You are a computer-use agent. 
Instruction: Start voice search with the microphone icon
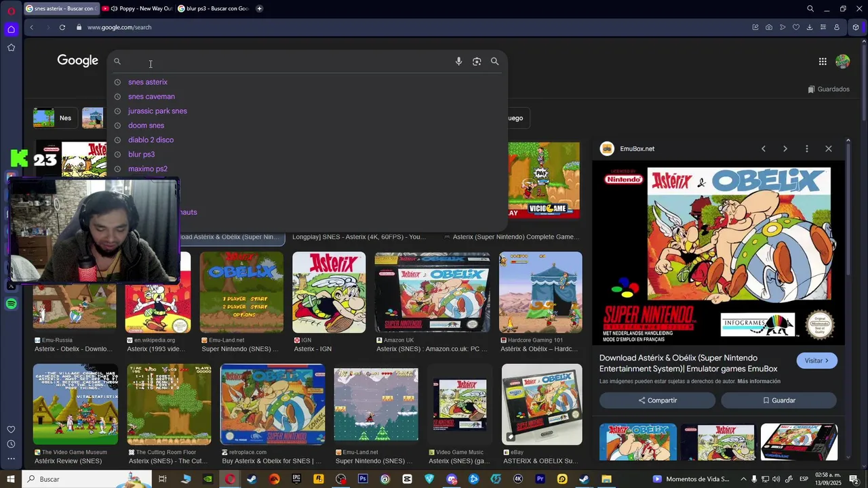coord(458,62)
